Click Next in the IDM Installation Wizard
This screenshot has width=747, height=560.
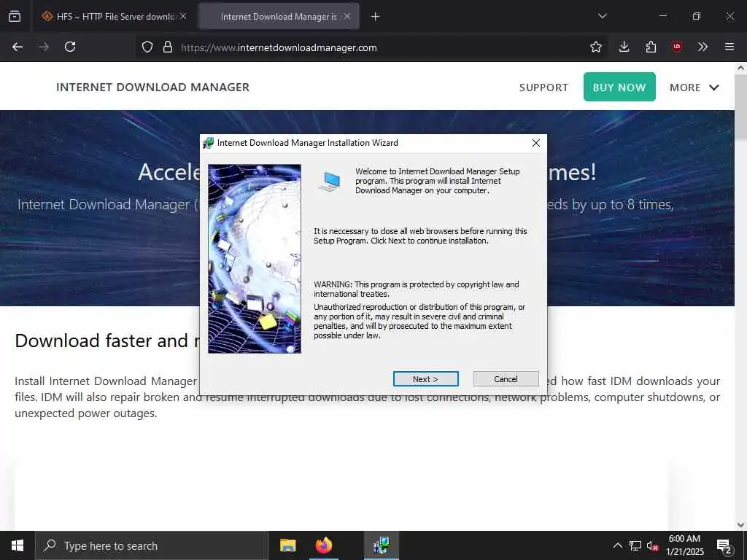click(x=425, y=379)
